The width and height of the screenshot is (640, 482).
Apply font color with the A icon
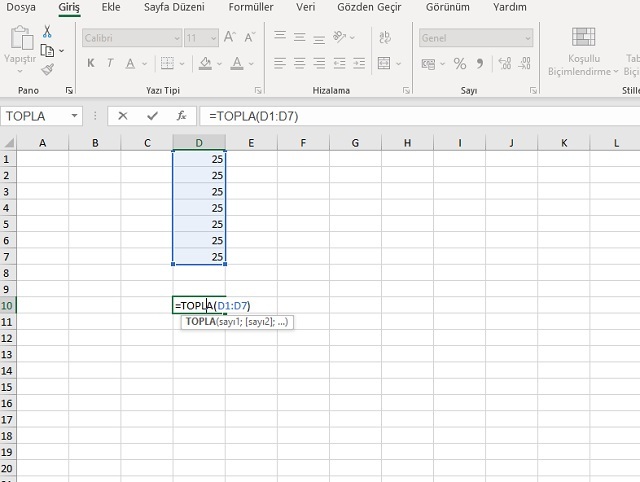tap(237, 63)
